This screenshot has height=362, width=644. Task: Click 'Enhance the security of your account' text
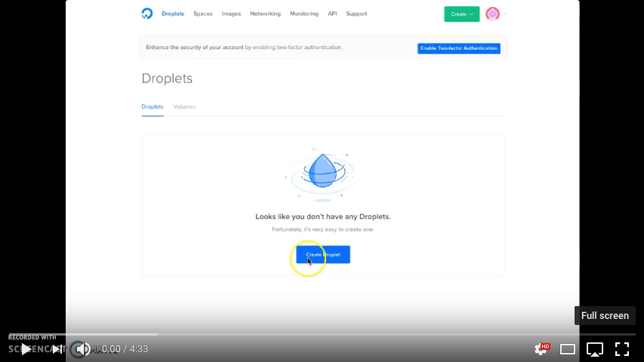point(195,48)
